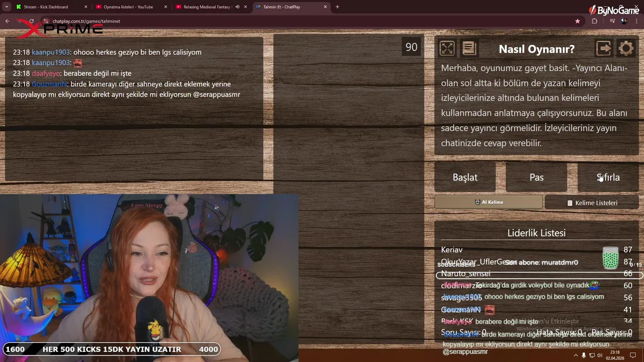
Task: Reload the chatplay page
Action: 31,21
